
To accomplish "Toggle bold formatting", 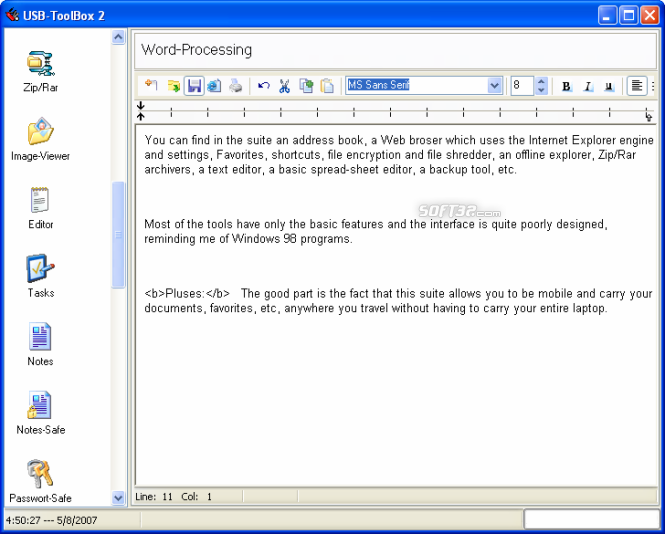I will (x=566, y=86).
